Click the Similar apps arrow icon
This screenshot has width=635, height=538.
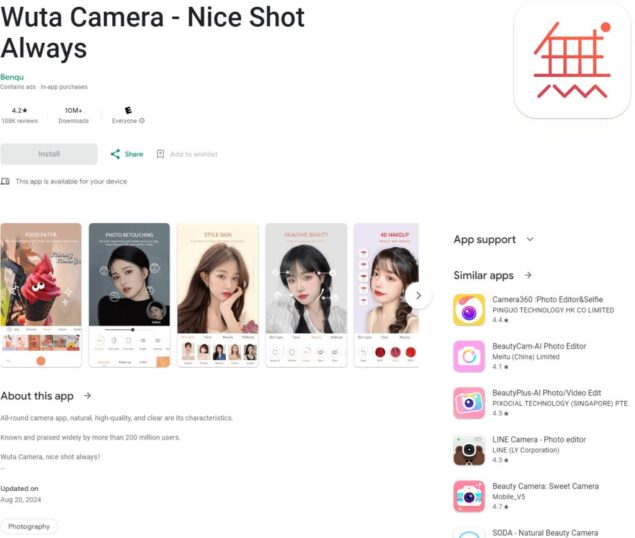point(528,275)
